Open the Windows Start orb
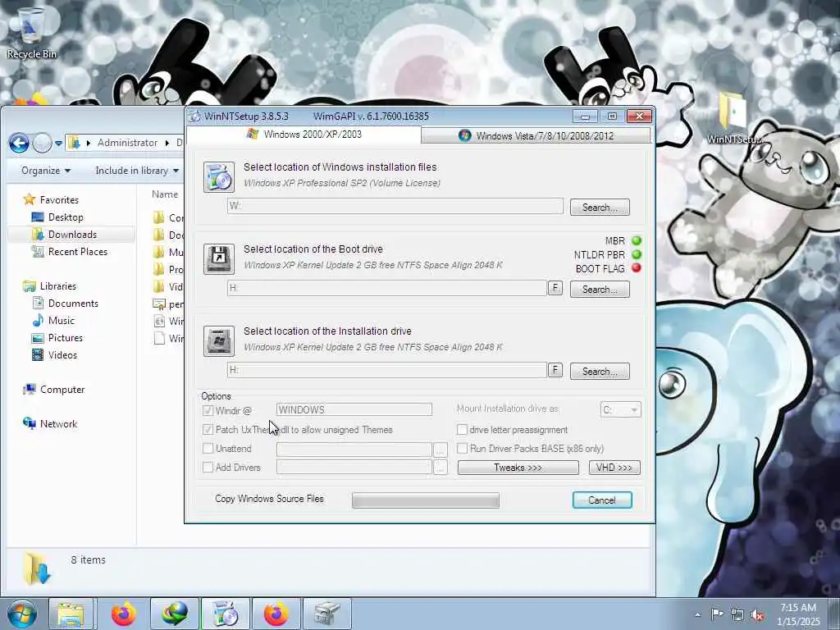Image resolution: width=840 pixels, height=630 pixels. pos(22,614)
